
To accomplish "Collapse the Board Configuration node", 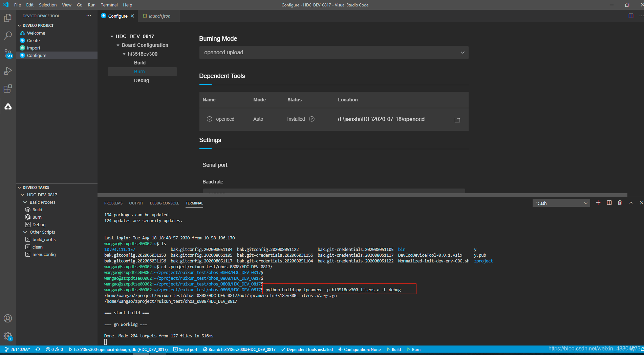I will tap(118, 45).
